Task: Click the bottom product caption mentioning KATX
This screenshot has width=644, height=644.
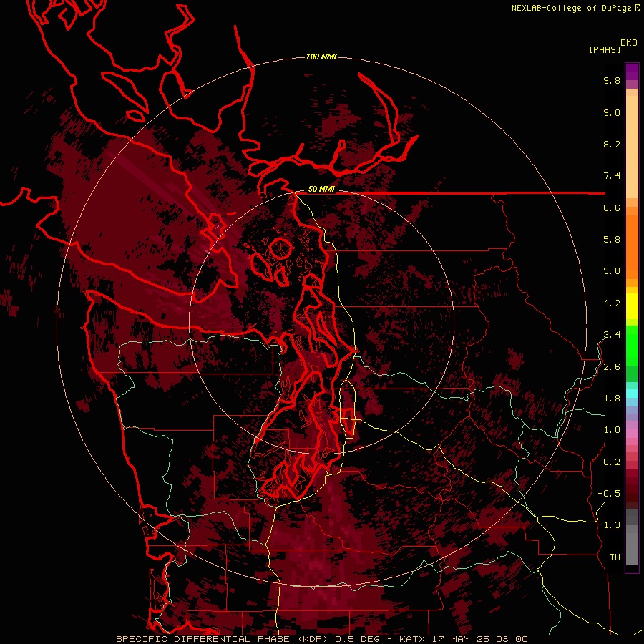Action: (322, 639)
